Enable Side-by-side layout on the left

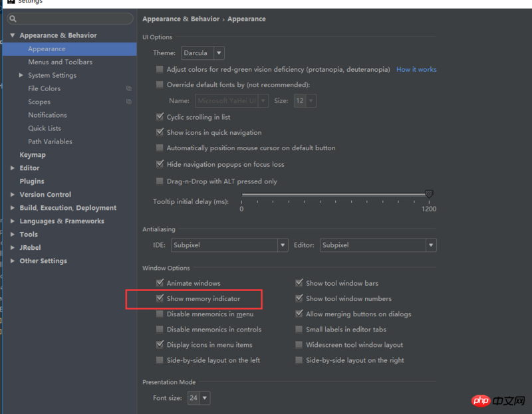pos(160,360)
